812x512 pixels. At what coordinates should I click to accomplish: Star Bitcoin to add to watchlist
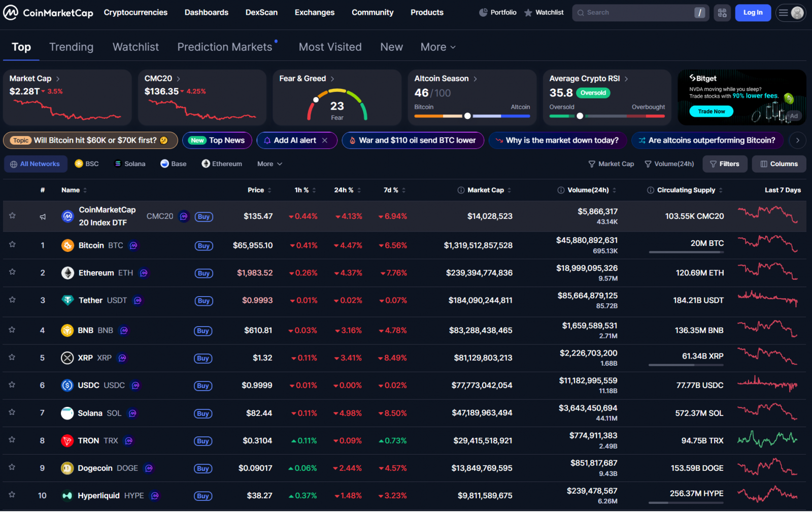coord(12,245)
